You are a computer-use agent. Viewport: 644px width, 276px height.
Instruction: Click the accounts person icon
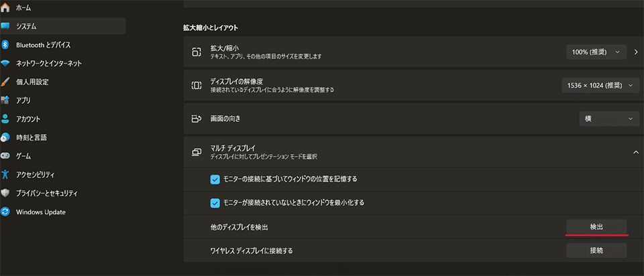(x=5, y=119)
